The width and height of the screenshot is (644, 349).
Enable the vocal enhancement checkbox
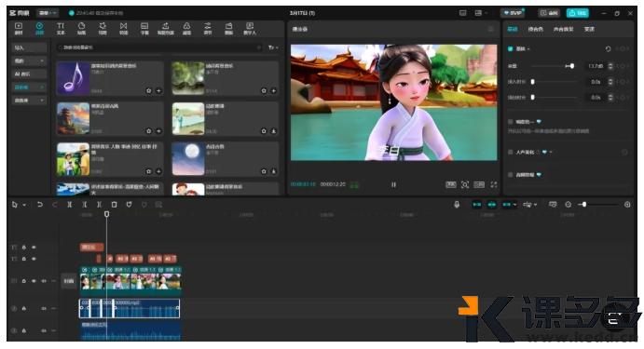click(510, 152)
